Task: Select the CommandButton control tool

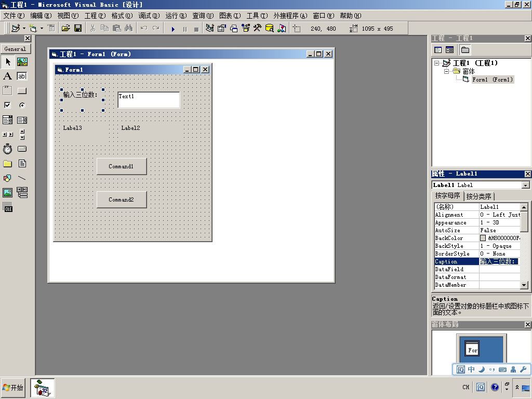Action: pos(22,90)
